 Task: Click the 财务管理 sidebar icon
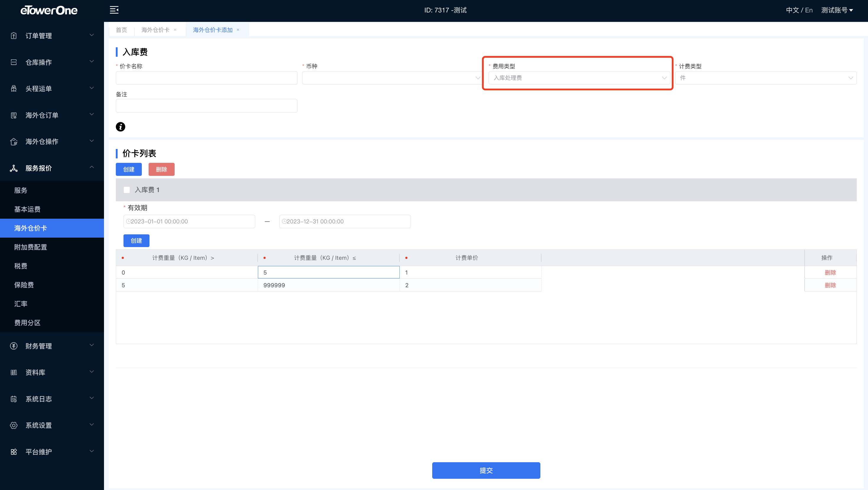14,346
